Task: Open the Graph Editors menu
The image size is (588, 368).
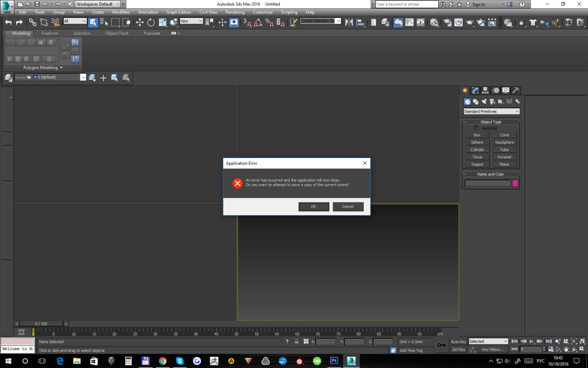Action: point(179,12)
